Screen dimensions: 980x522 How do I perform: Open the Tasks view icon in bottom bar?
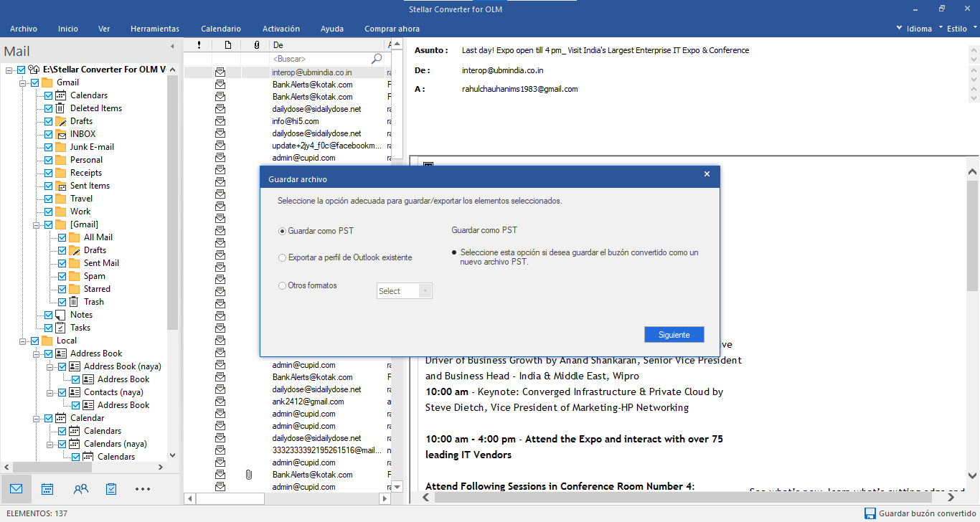[111, 489]
